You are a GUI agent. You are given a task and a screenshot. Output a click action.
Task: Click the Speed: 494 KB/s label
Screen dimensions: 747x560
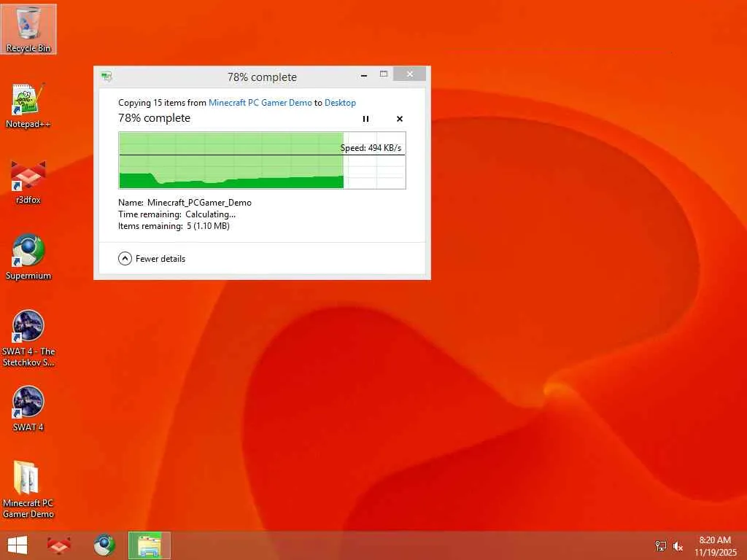pyautogui.click(x=371, y=147)
